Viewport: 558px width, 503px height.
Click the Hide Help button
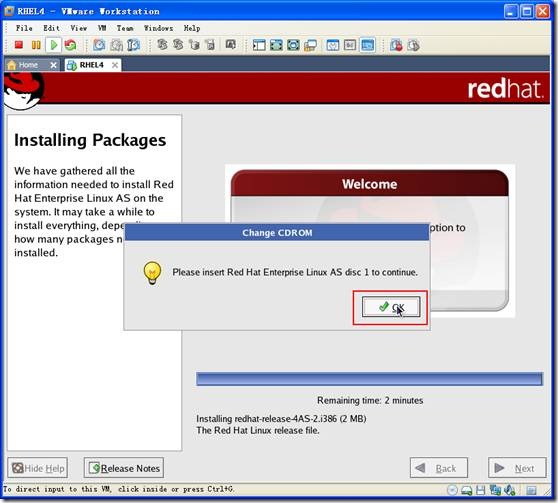(x=38, y=468)
